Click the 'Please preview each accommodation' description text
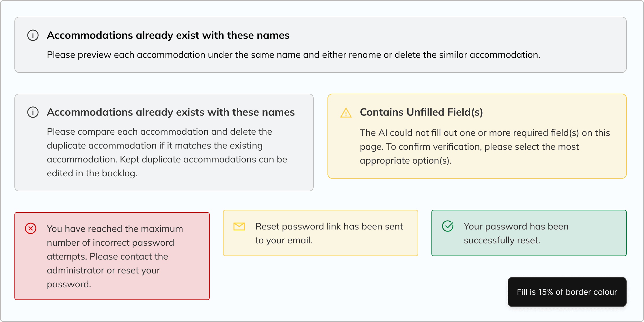 pyautogui.click(x=293, y=55)
